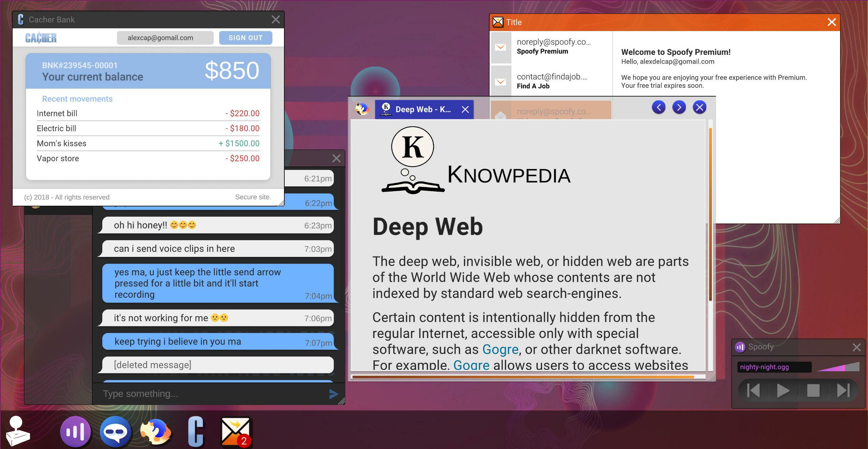
Task: Go back using the browser's left arrow
Action: [x=658, y=107]
